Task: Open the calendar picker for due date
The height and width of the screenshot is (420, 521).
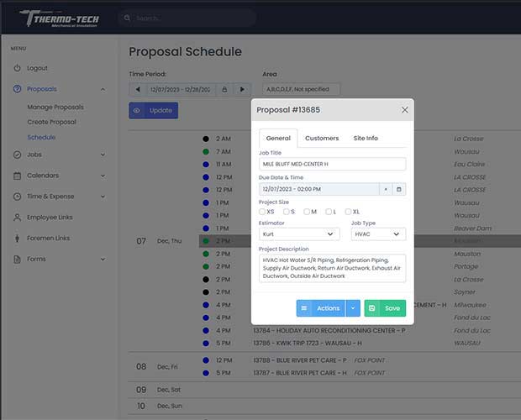Action: [x=398, y=189]
